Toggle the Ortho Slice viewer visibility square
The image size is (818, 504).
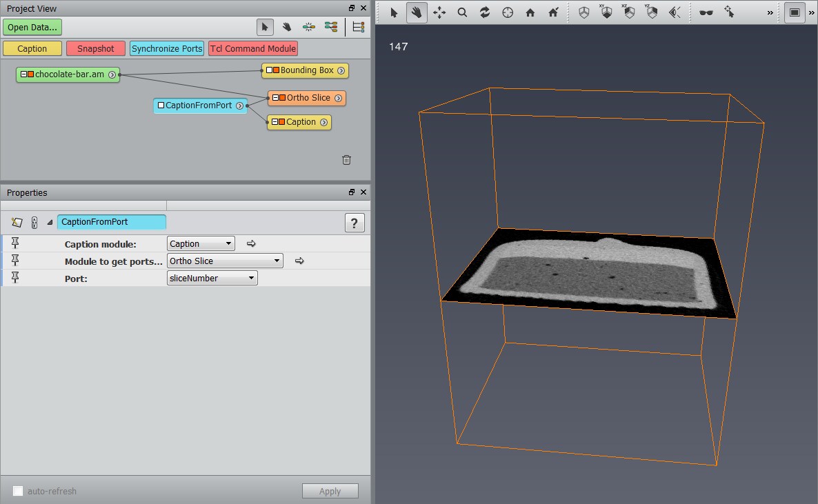coord(283,98)
